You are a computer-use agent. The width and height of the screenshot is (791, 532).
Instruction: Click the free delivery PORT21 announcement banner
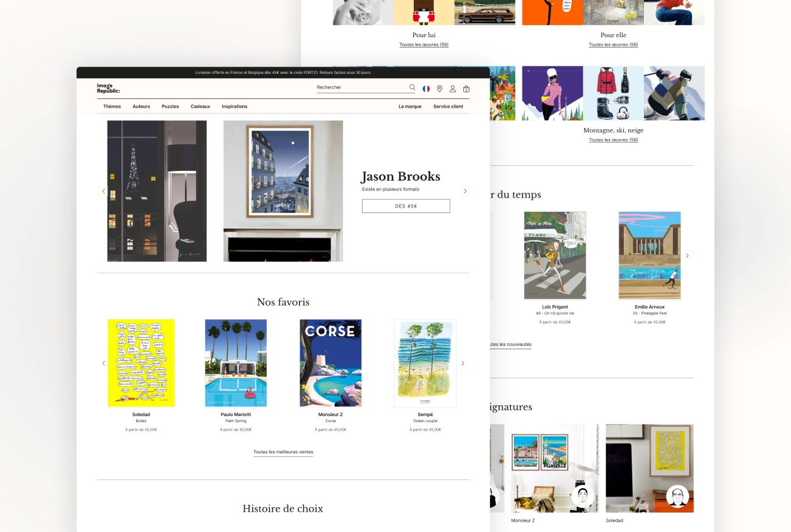click(x=283, y=73)
